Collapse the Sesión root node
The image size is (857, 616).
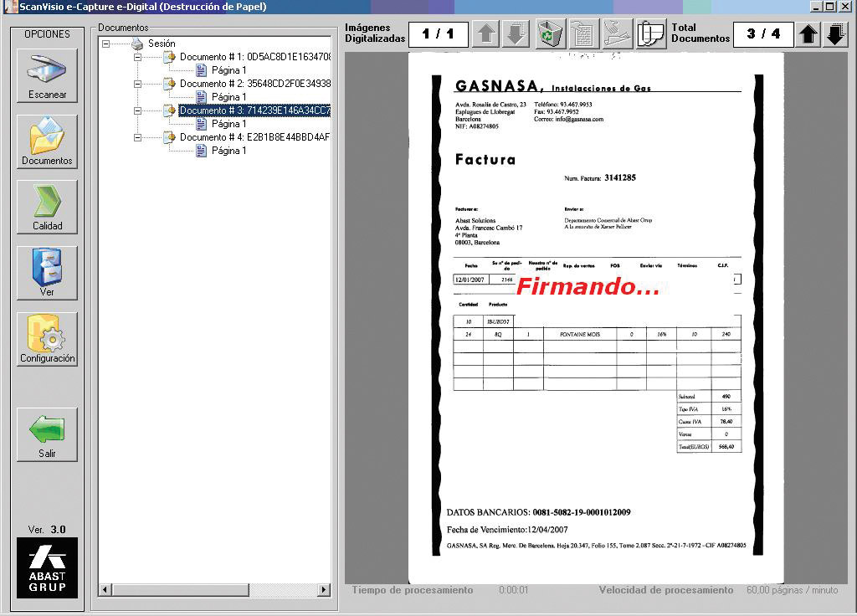coord(105,44)
